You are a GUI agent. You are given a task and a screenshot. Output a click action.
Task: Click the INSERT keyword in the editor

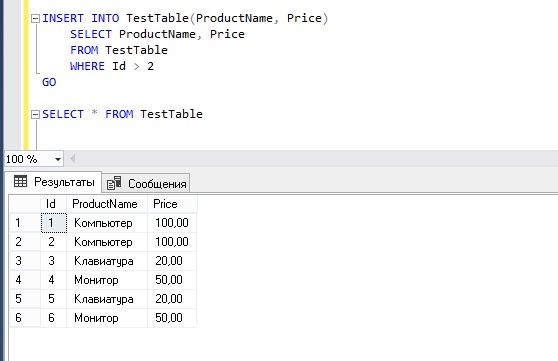tap(63, 18)
